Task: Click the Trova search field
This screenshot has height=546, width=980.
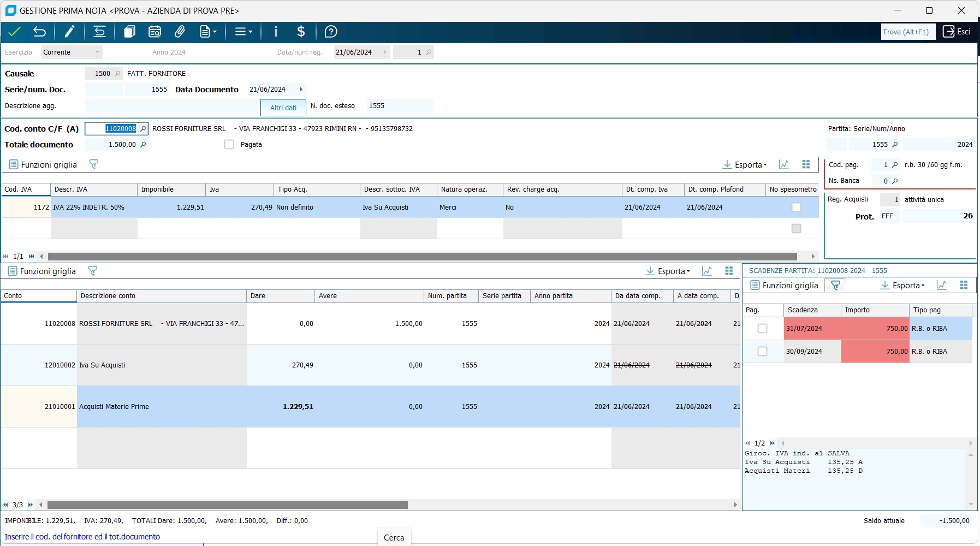Action: point(908,32)
